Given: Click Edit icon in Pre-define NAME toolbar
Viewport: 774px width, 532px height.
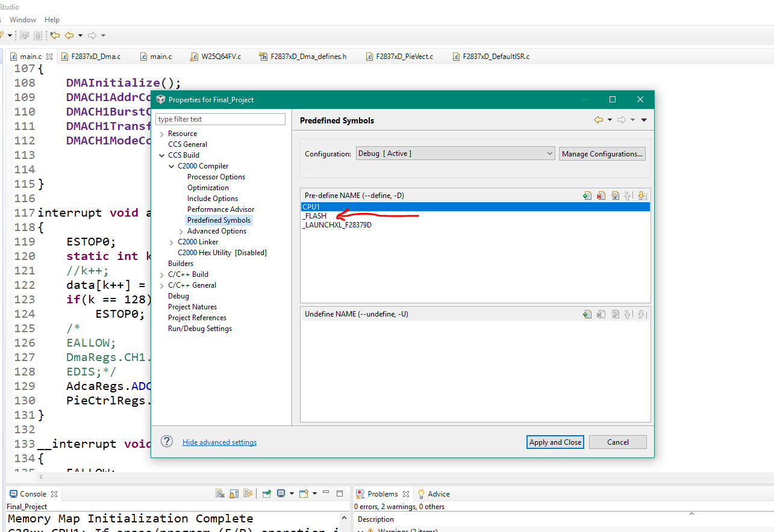Looking at the screenshot, I should (614, 196).
